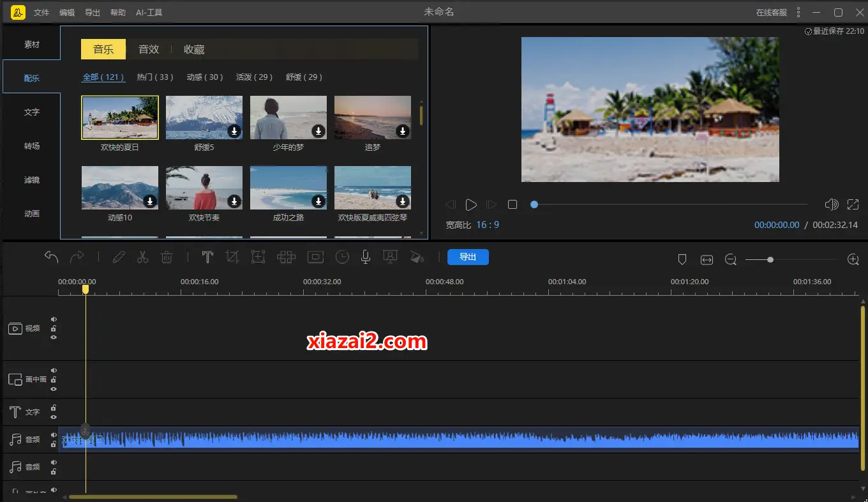Click the blue 导出 export button
868x502 pixels.
(468, 257)
